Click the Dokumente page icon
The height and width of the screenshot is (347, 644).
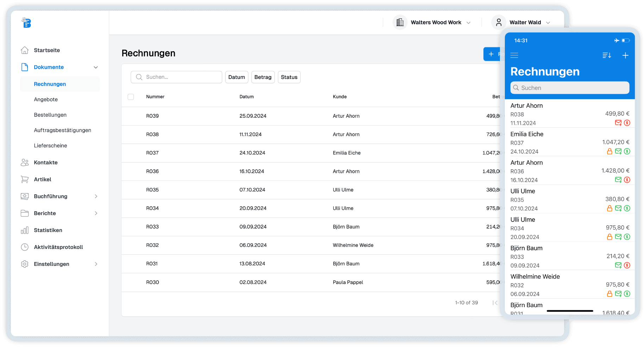(25, 67)
